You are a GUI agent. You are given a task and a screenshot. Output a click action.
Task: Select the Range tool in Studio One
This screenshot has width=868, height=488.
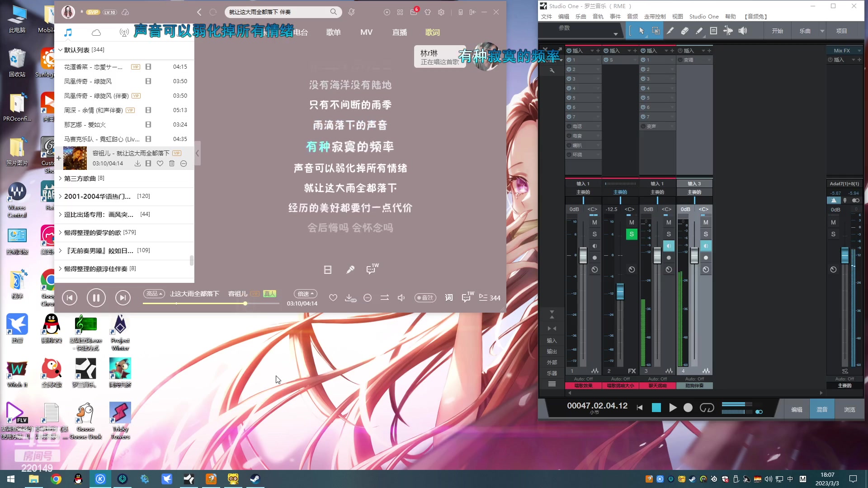(x=656, y=31)
